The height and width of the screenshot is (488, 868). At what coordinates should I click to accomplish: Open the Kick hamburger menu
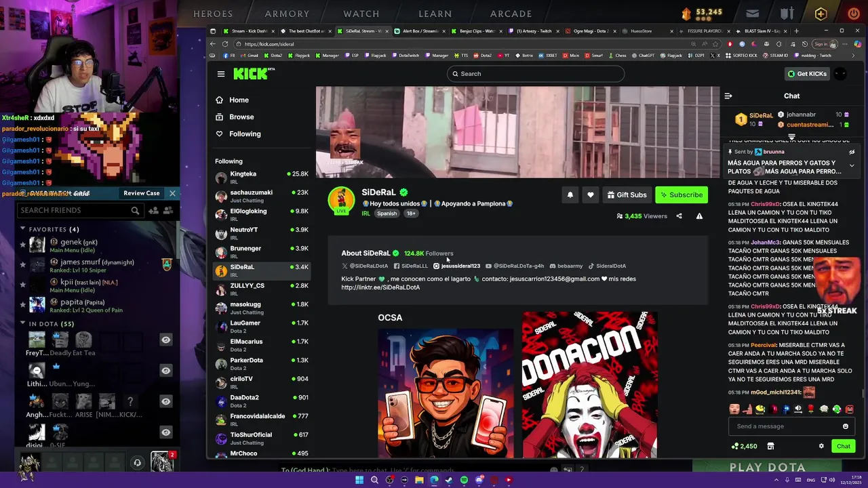click(221, 74)
